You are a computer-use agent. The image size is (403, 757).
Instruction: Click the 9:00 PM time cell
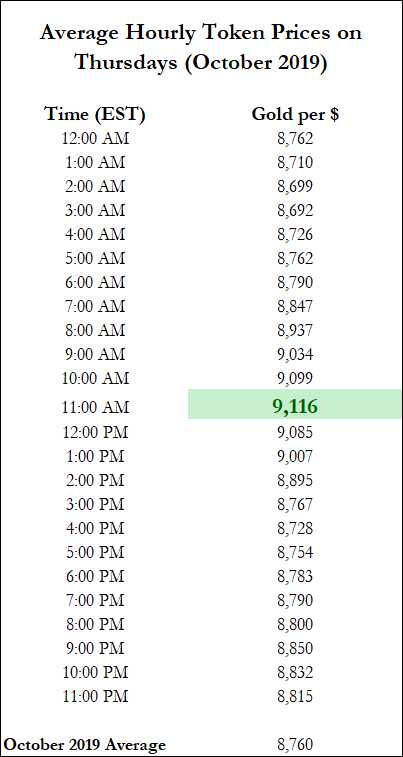[96, 647]
